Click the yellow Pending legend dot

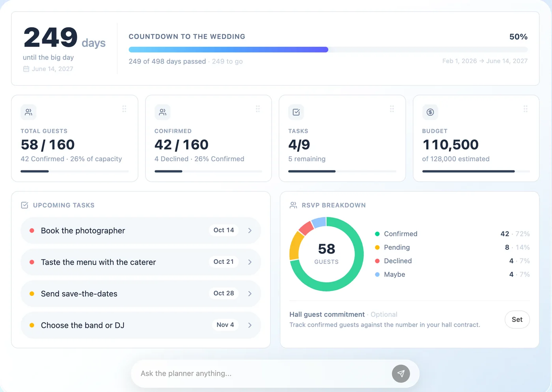point(377,247)
